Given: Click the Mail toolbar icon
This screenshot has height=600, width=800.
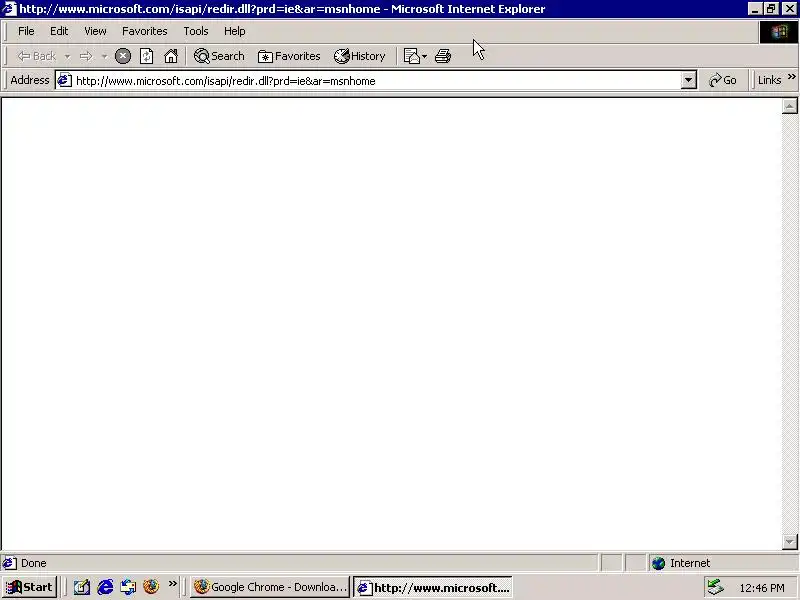Looking at the screenshot, I should tap(411, 56).
